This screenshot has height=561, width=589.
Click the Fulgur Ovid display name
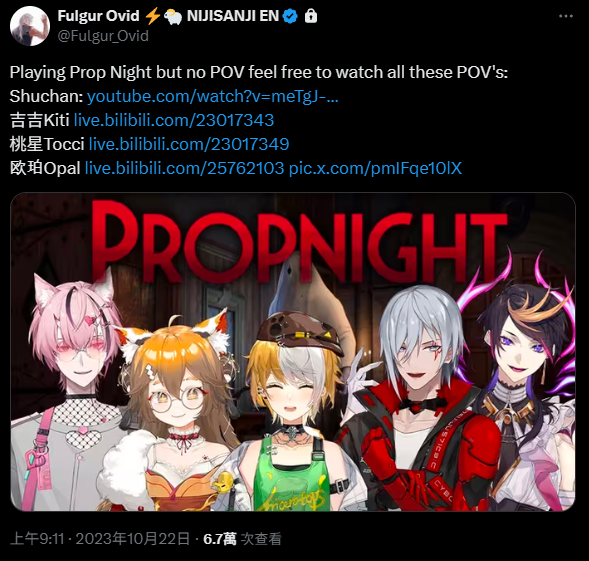[x=98, y=16]
